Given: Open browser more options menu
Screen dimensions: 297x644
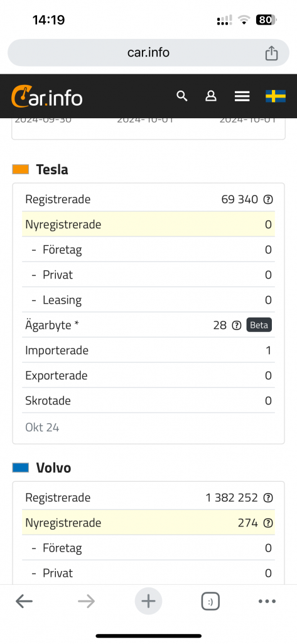Looking at the screenshot, I should tap(267, 602).
